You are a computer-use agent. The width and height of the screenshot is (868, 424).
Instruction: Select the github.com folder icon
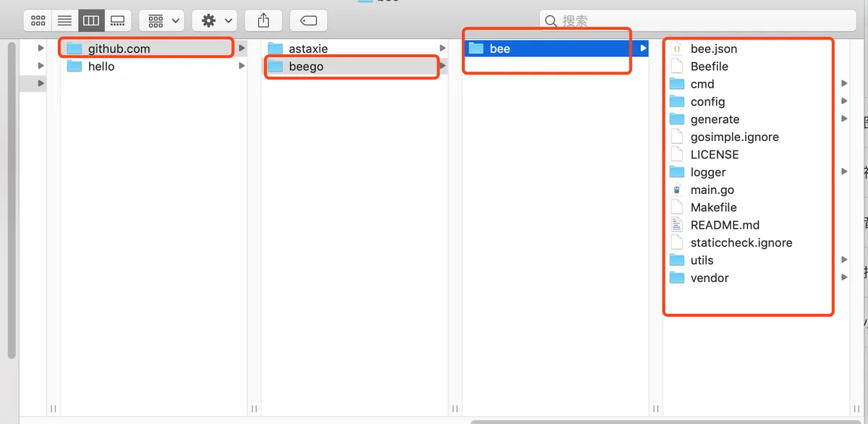click(75, 48)
